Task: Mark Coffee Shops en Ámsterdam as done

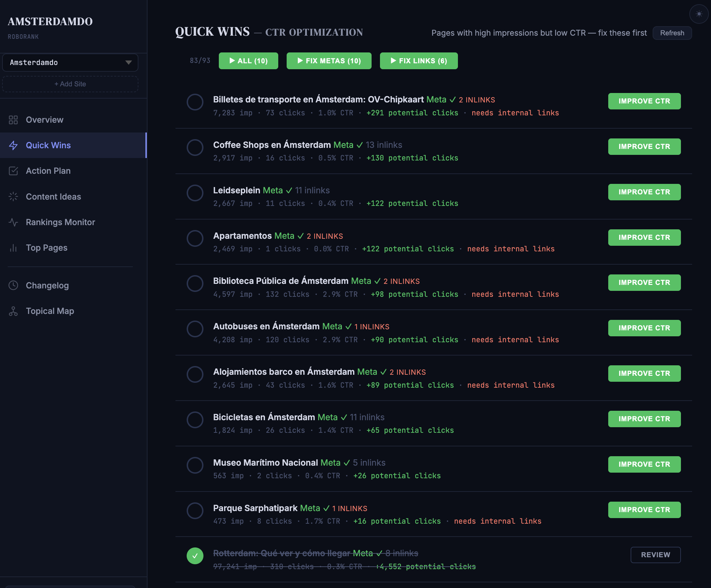Action: click(x=195, y=148)
